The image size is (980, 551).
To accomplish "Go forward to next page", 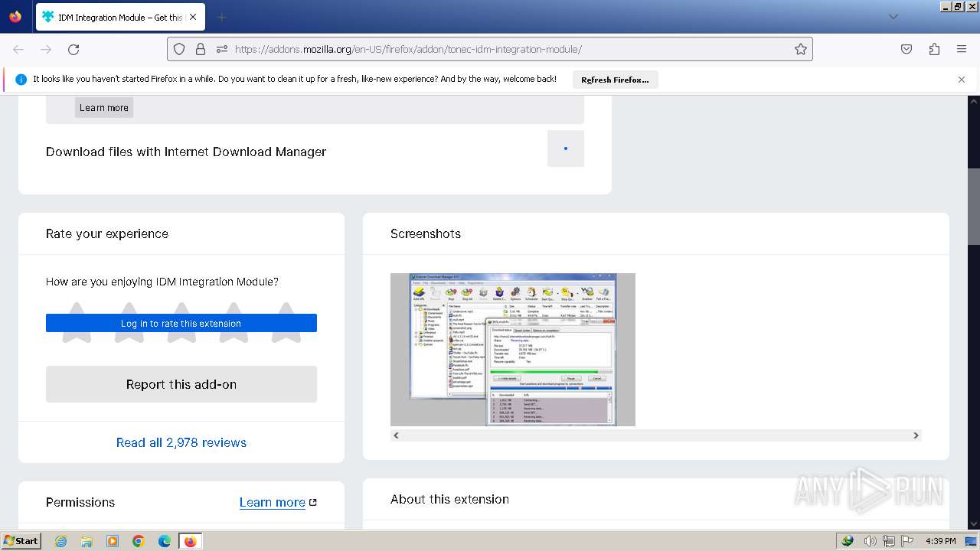I will pos(46,49).
